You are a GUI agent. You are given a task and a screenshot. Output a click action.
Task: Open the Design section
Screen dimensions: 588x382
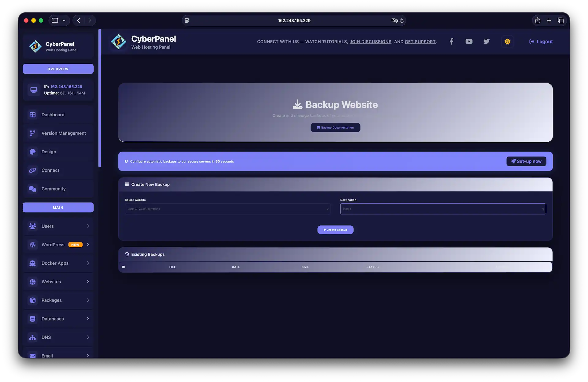(x=49, y=152)
